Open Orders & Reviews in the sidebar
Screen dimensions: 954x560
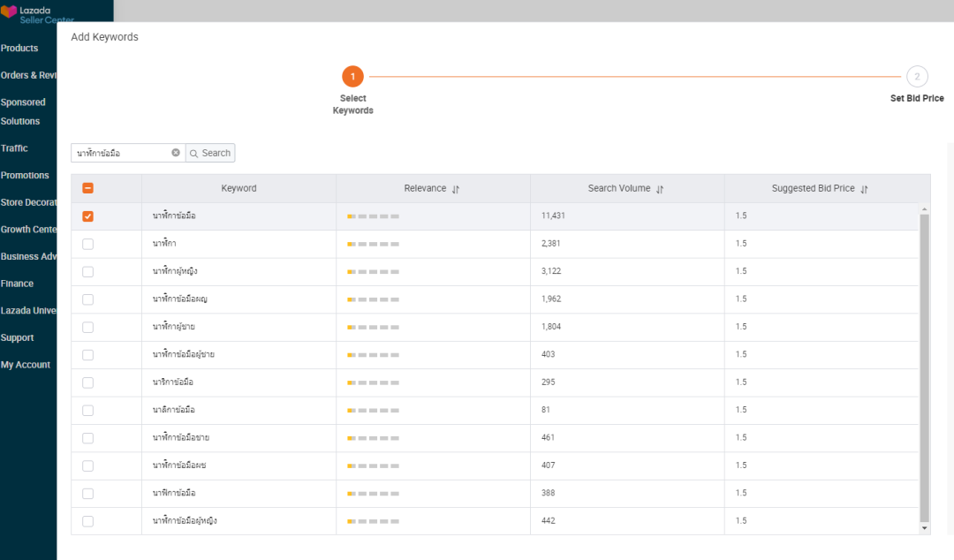click(x=28, y=75)
